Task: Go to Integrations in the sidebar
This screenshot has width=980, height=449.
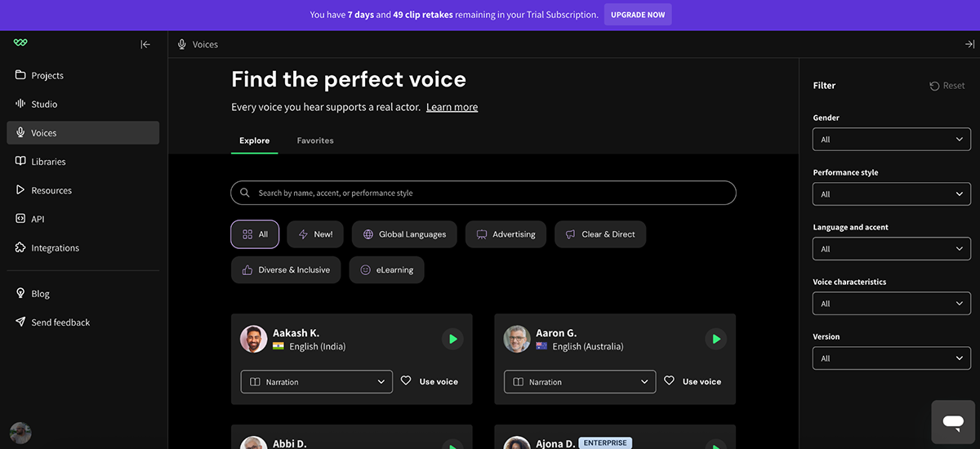Action: (55, 248)
